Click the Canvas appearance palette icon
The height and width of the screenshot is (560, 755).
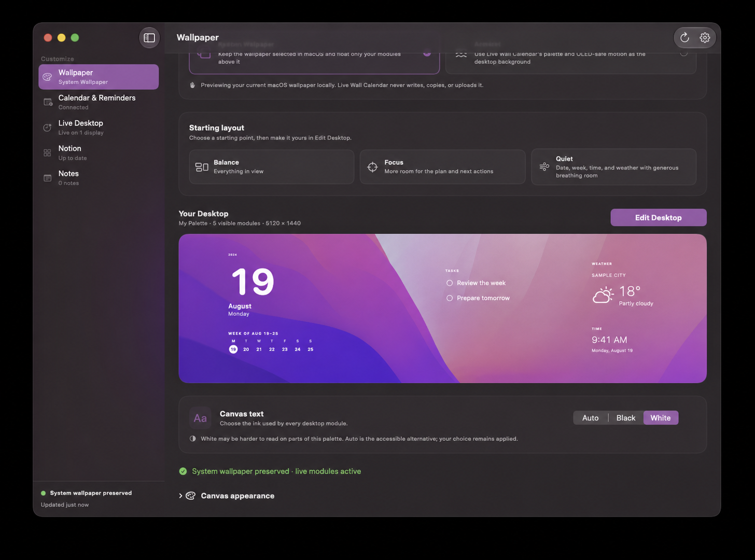click(191, 496)
